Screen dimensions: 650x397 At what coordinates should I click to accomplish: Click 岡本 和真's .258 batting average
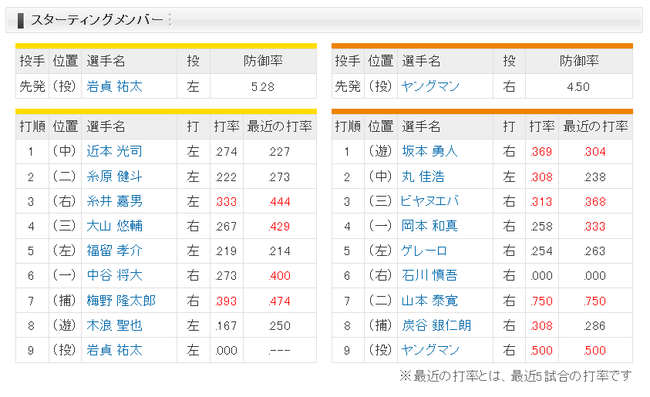(x=541, y=226)
